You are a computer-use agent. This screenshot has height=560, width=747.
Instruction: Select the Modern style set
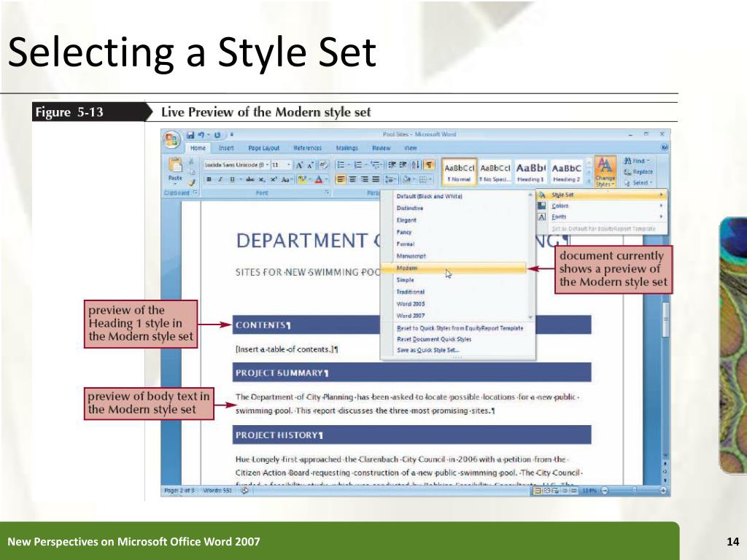[x=454, y=268]
